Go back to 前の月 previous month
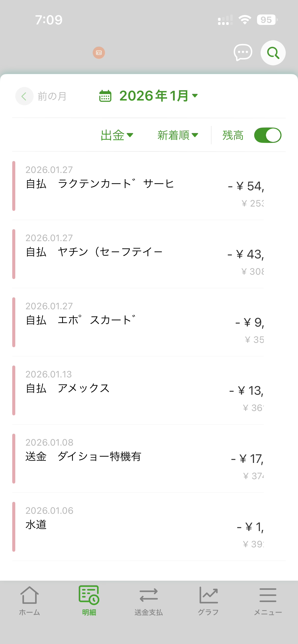The image size is (298, 644). 41,96
